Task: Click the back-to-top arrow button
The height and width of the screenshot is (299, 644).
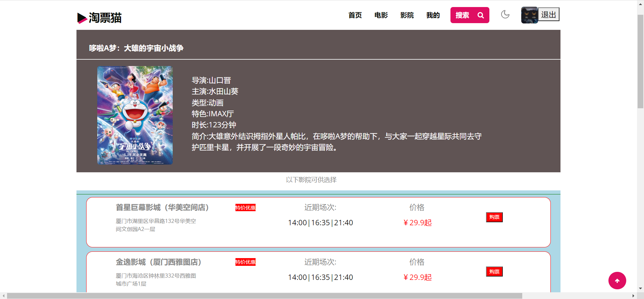Action: [617, 281]
